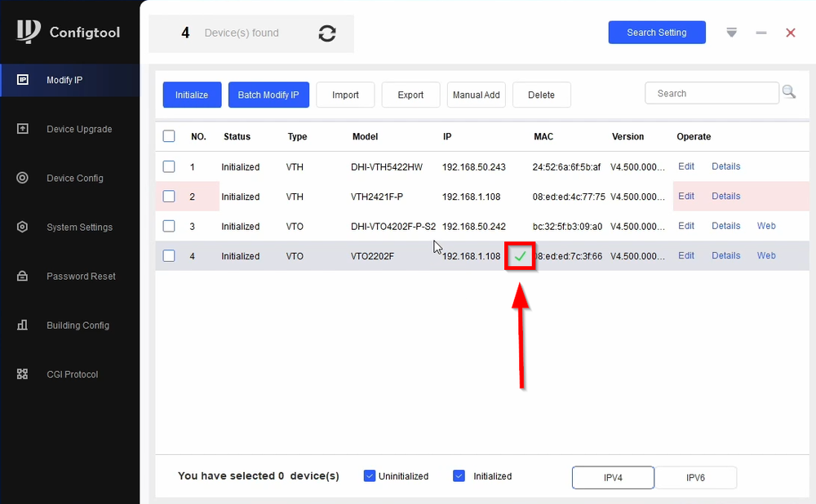This screenshot has width=816, height=504.
Task: Open the Web page for DHI-VTO4202F-P-S2
Action: (x=765, y=226)
